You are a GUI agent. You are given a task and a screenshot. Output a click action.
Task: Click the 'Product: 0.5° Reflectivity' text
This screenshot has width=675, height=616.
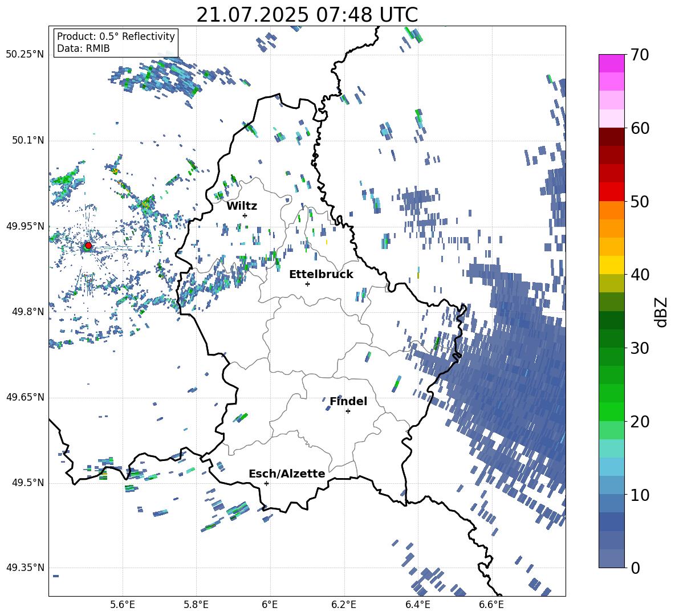(116, 36)
